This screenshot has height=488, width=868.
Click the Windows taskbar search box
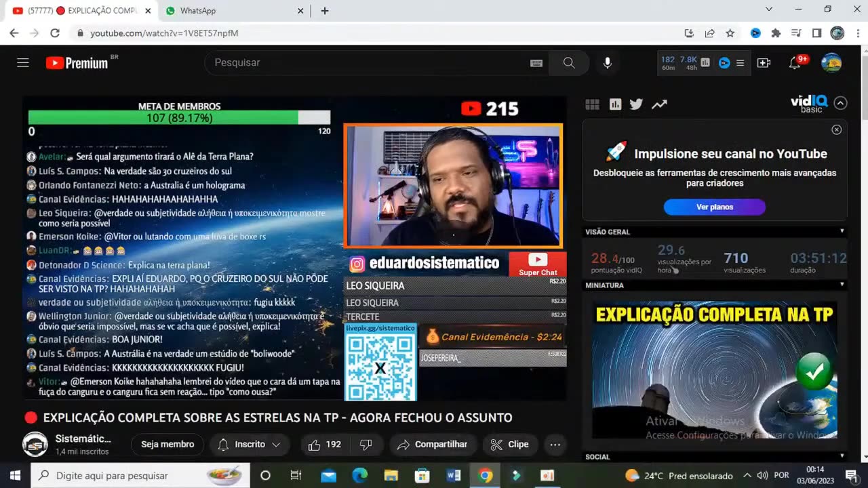[x=140, y=476]
